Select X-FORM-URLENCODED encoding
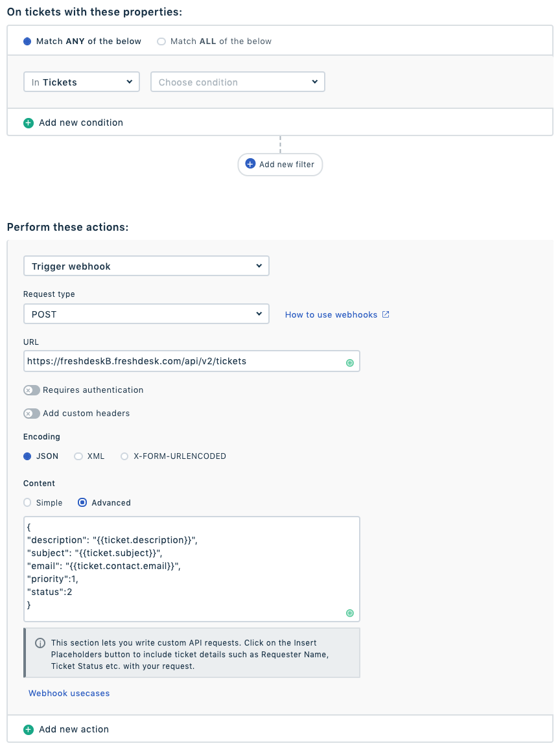560x748 pixels. [x=124, y=456]
